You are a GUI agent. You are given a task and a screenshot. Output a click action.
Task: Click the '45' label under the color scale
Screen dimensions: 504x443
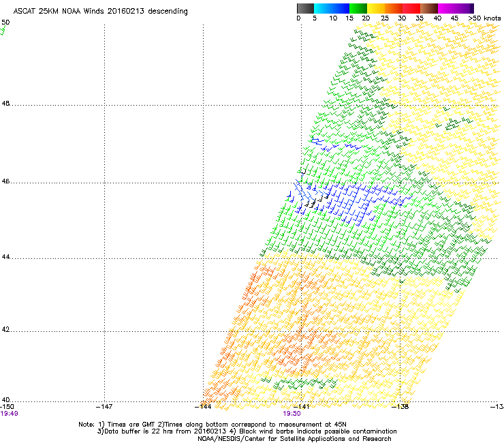point(454,18)
